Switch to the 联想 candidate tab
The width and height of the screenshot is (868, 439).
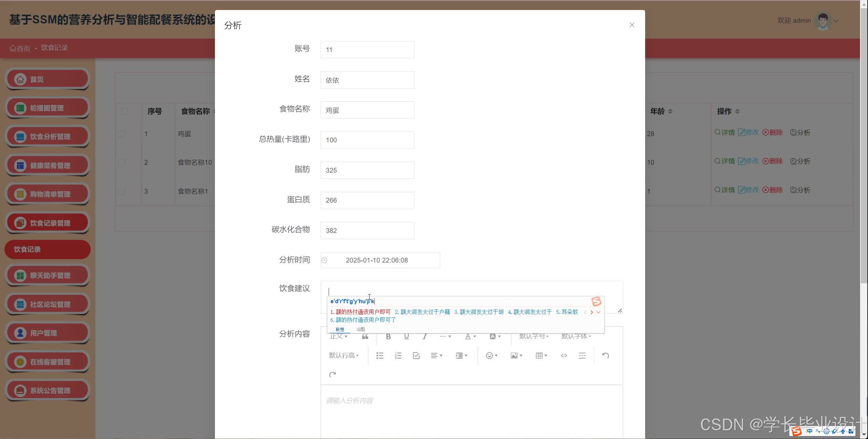coord(340,329)
